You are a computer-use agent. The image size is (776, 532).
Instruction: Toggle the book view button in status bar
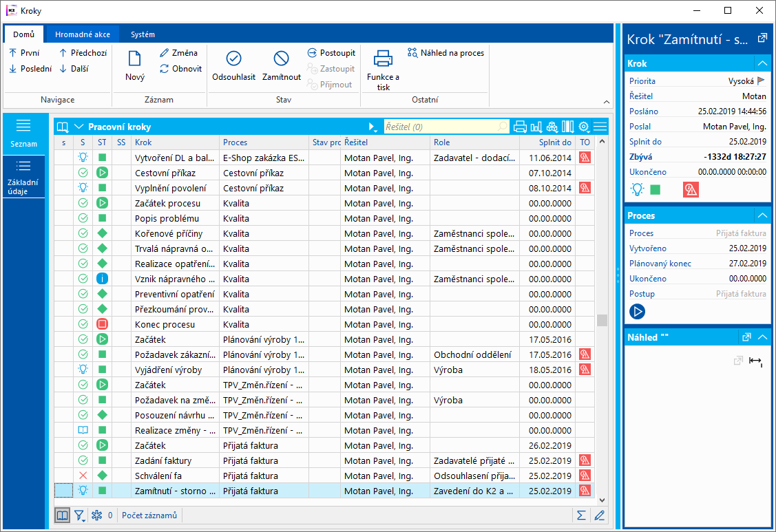click(x=62, y=515)
